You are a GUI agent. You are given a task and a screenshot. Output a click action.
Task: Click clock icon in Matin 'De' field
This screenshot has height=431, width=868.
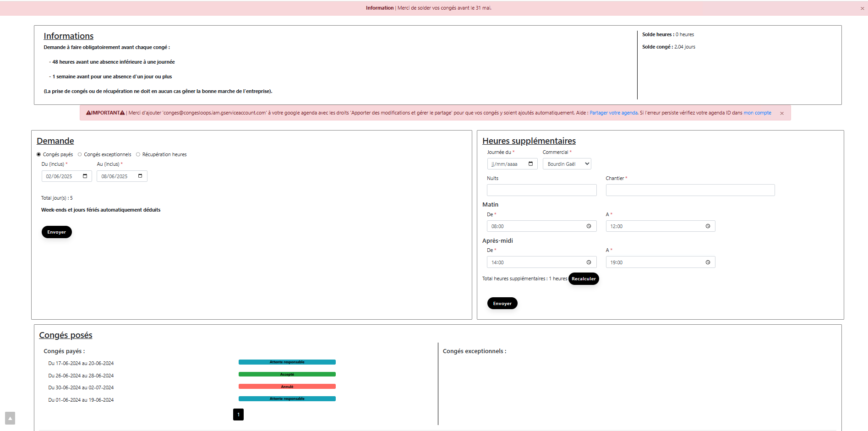589,226
